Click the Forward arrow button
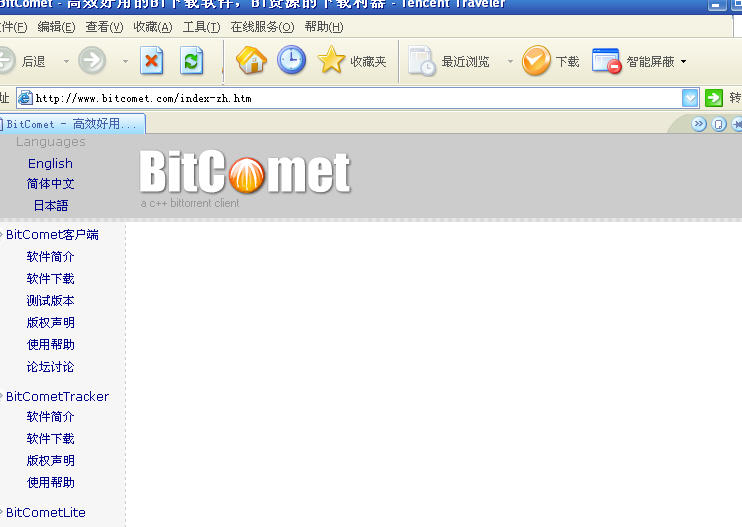This screenshot has width=742, height=527. click(92, 61)
